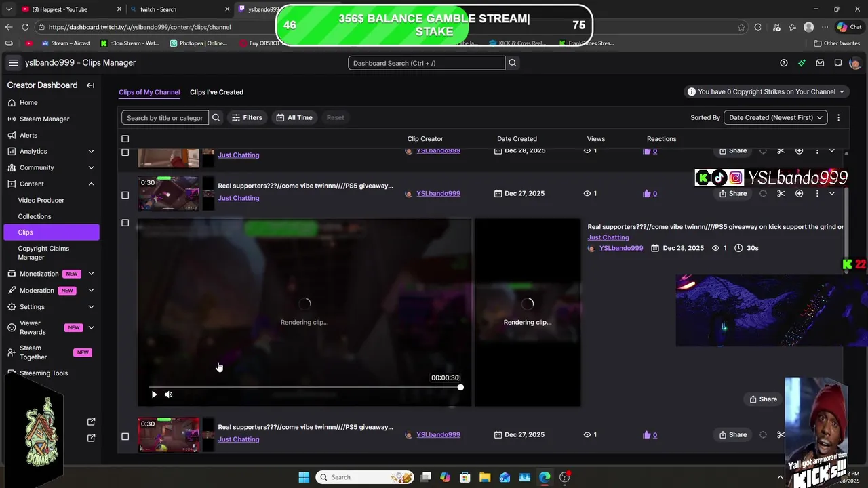Open the user avatar menu

(x=855, y=63)
